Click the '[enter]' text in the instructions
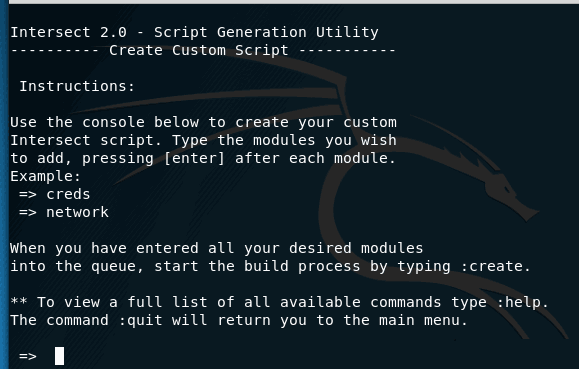579x369 pixels. [x=194, y=158]
